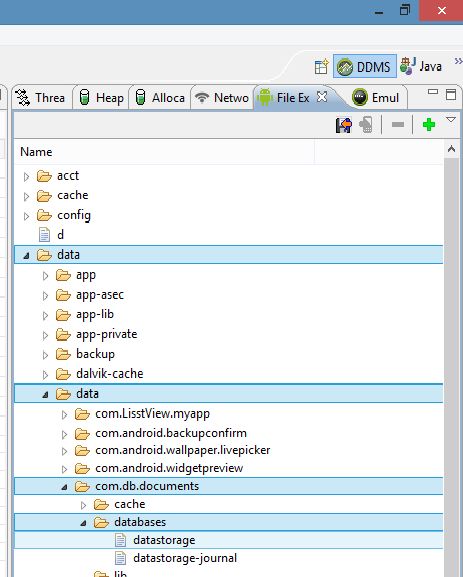Expand com.android.backupconfirm folder
The height and width of the screenshot is (577, 463).
pos(64,435)
